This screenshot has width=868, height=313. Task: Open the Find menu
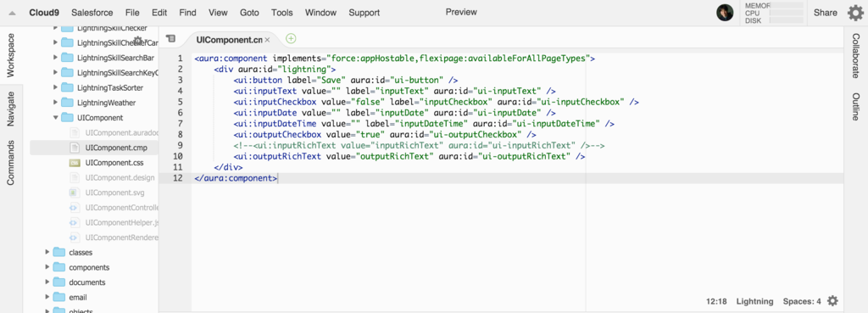(187, 13)
